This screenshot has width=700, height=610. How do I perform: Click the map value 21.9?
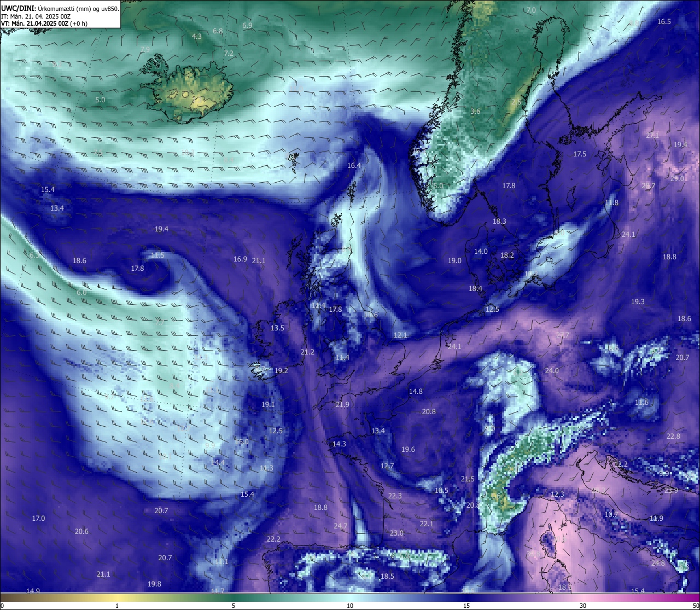342,404
